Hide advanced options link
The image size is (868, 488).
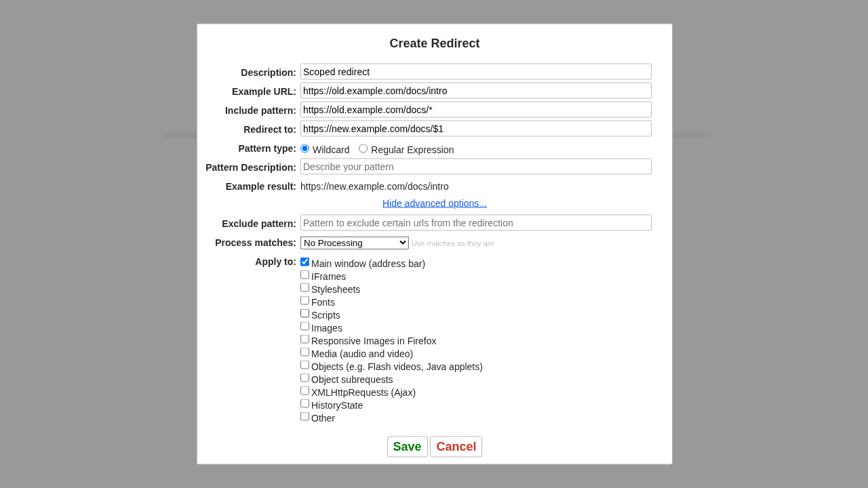[x=435, y=203]
